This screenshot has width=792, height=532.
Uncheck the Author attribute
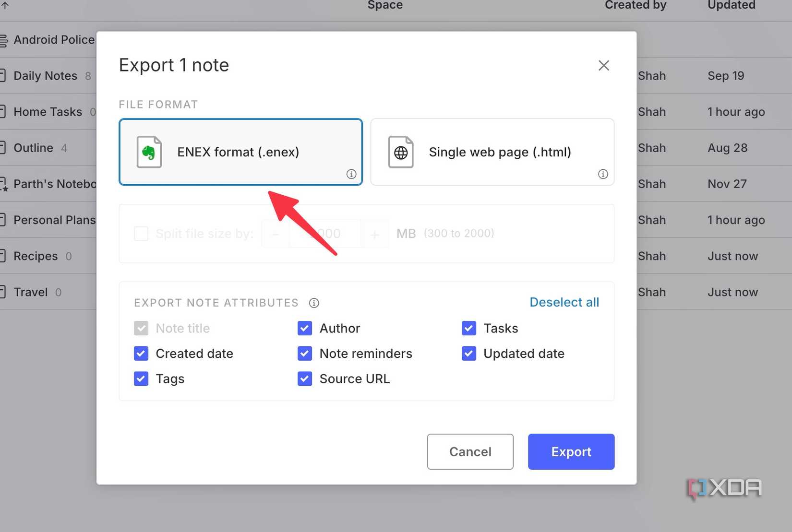tap(305, 328)
